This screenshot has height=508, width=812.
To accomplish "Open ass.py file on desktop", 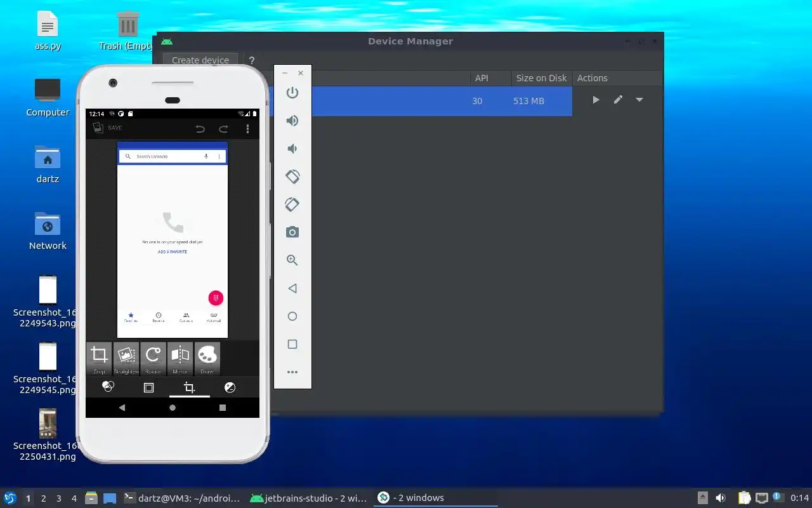I will point(48,32).
